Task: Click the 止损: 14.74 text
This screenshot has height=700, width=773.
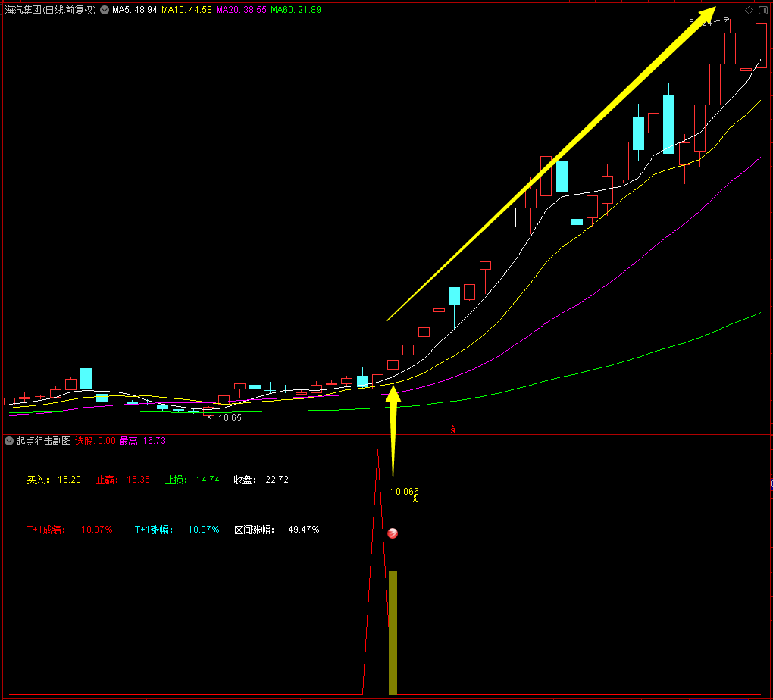Action: (x=192, y=480)
